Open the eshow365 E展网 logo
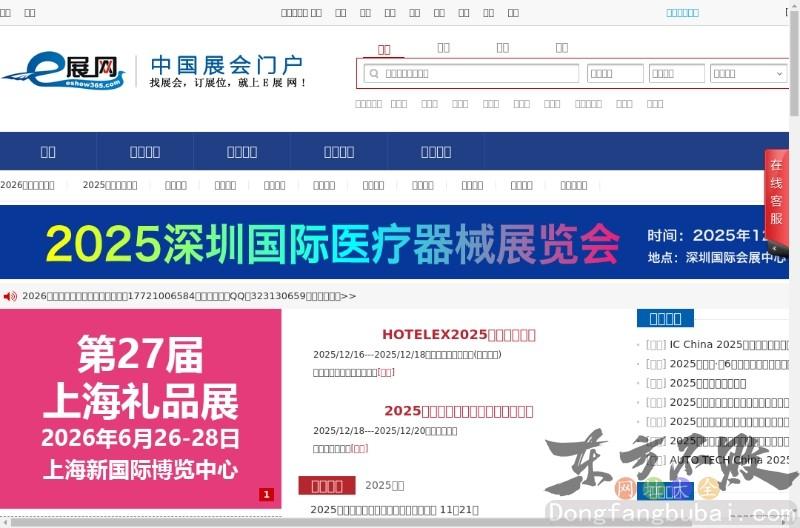The image size is (800, 528). 64,70
